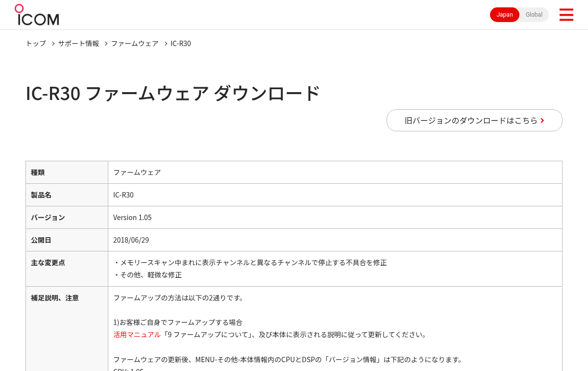Click ファームウェア value in 種類 row
Image resolution: width=588 pixels, height=371 pixels.
click(137, 172)
